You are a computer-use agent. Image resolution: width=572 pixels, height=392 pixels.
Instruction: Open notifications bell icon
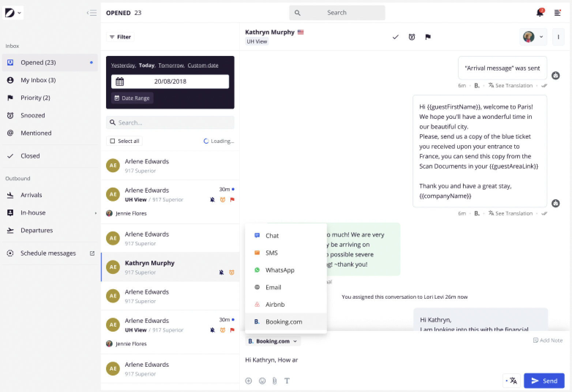540,13
